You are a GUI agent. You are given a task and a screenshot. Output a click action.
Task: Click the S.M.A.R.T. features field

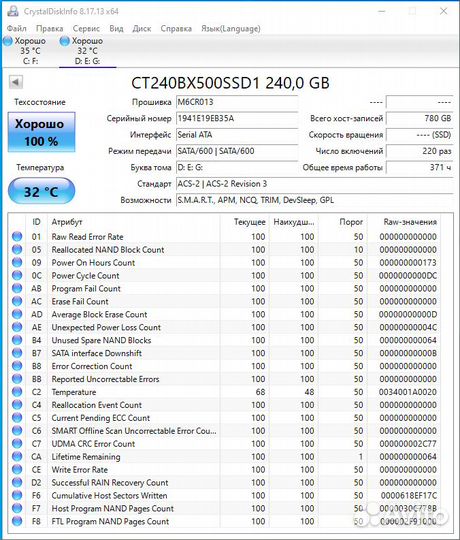tap(314, 200)
